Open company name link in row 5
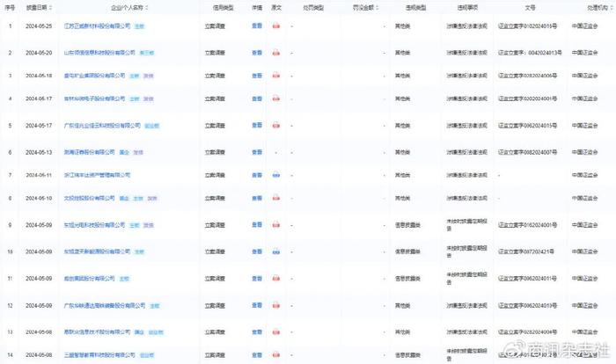 click(102, 125)
